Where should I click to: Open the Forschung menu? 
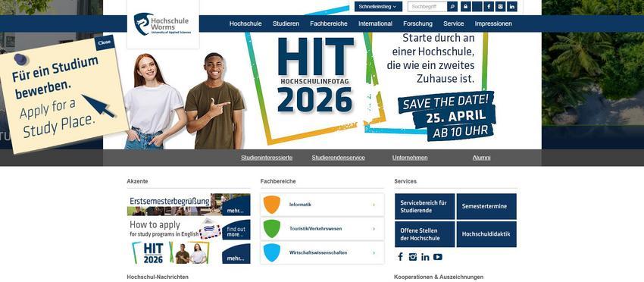coord(417,23)
